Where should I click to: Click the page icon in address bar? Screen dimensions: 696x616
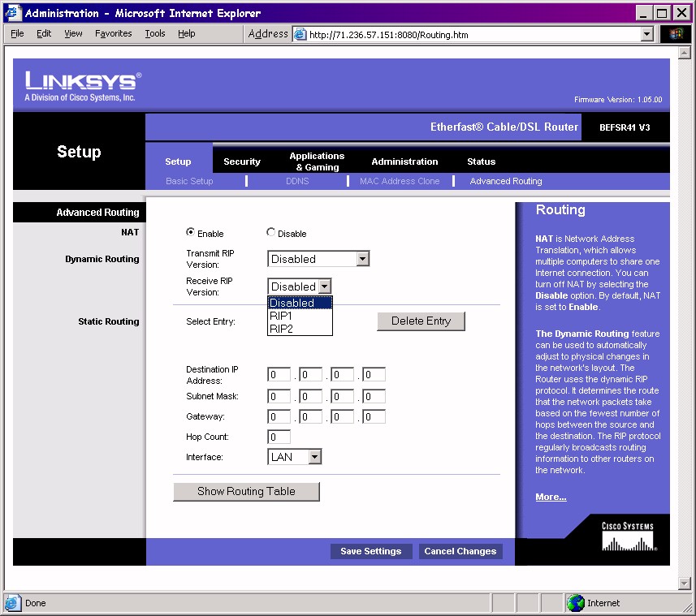(300, 35)
